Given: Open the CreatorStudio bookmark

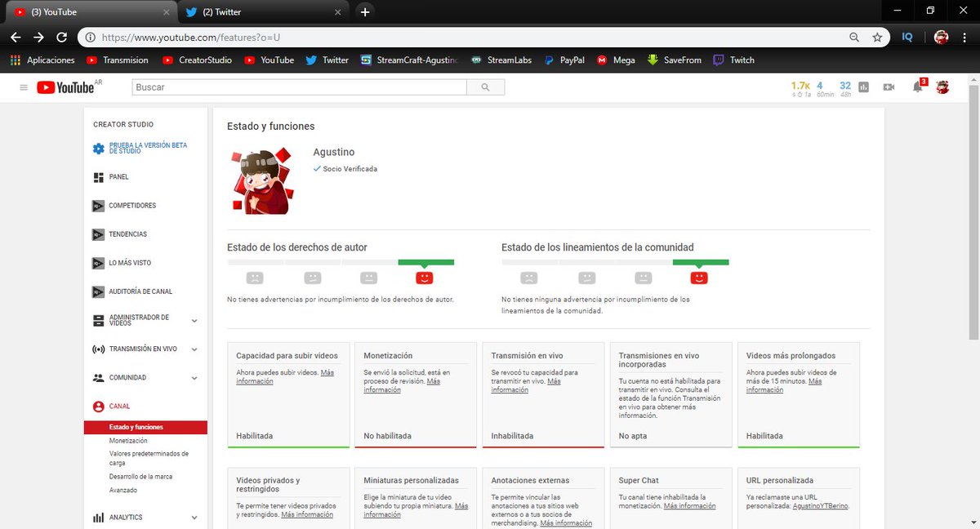Looking at the screenshot, I should 197,60.
